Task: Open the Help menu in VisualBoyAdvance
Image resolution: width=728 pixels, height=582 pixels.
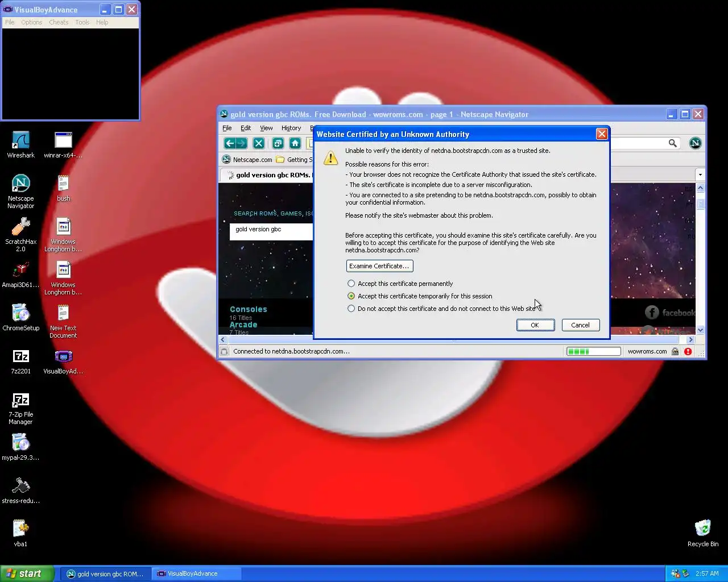Action: pyautogui.click(x=102, y=22)
